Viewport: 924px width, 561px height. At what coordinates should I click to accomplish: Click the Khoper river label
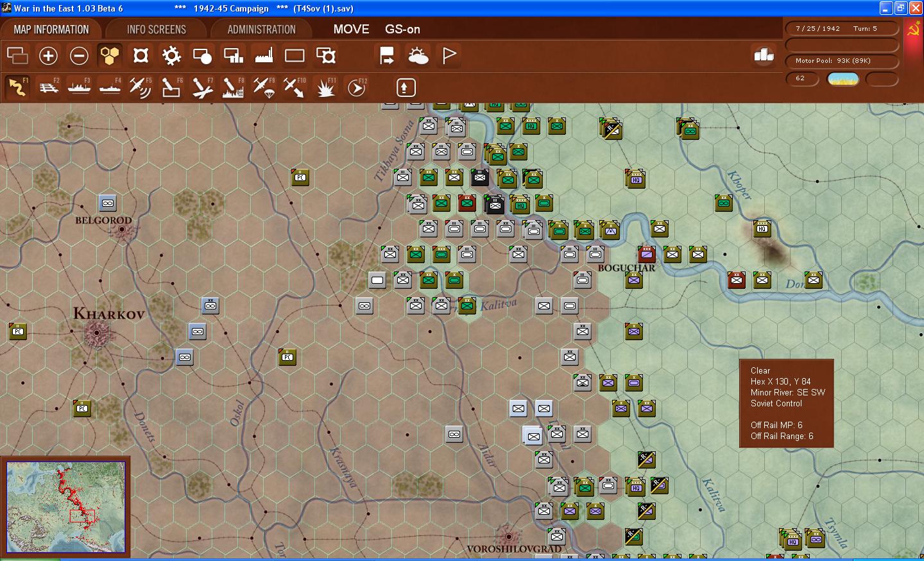[x=739, y=185]
